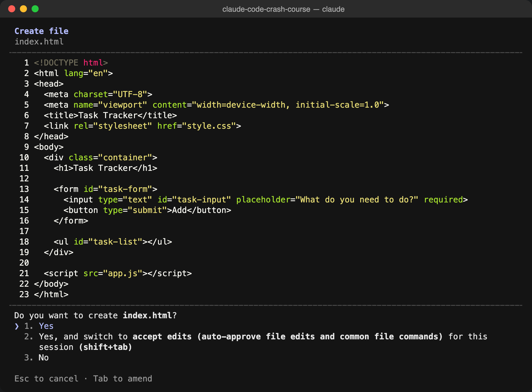532x392 pixels.
Task: Click the closing head tag line
Action: 51,136
